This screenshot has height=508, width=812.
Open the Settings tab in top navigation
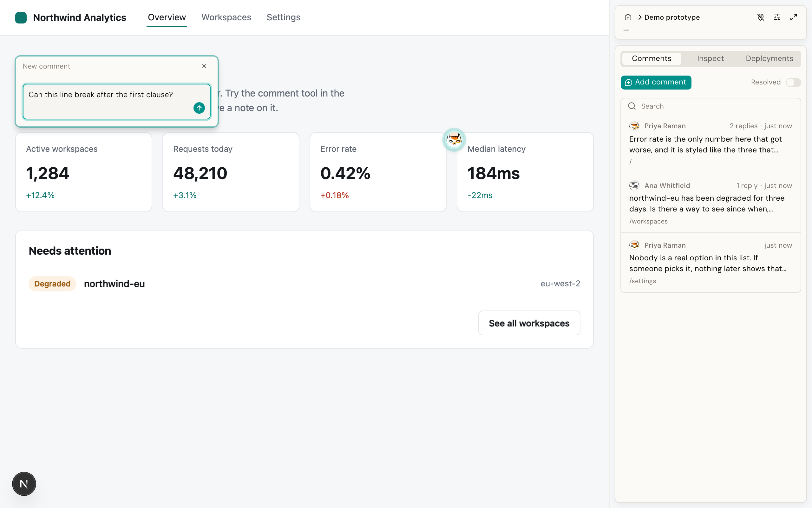pos(283,17)
